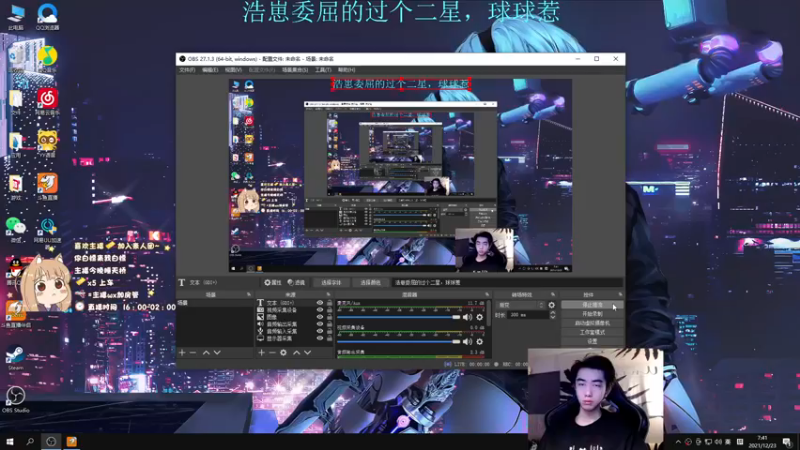Image resolution: width=800 pixels, height=450 pixels.
Task: Adjust the 麦克风/Aux volume slider
Action: click(398, 317)
